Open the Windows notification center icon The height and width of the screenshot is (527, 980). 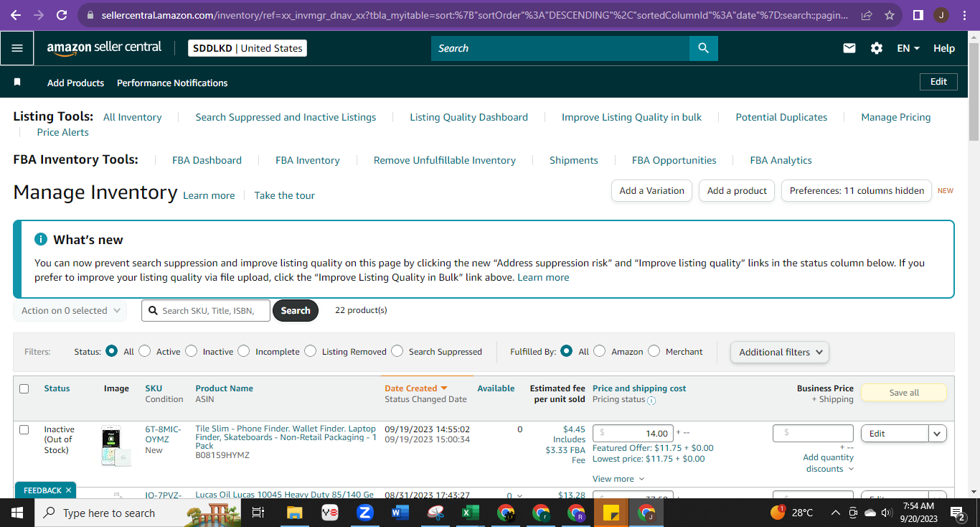click(x=958, y=513)
